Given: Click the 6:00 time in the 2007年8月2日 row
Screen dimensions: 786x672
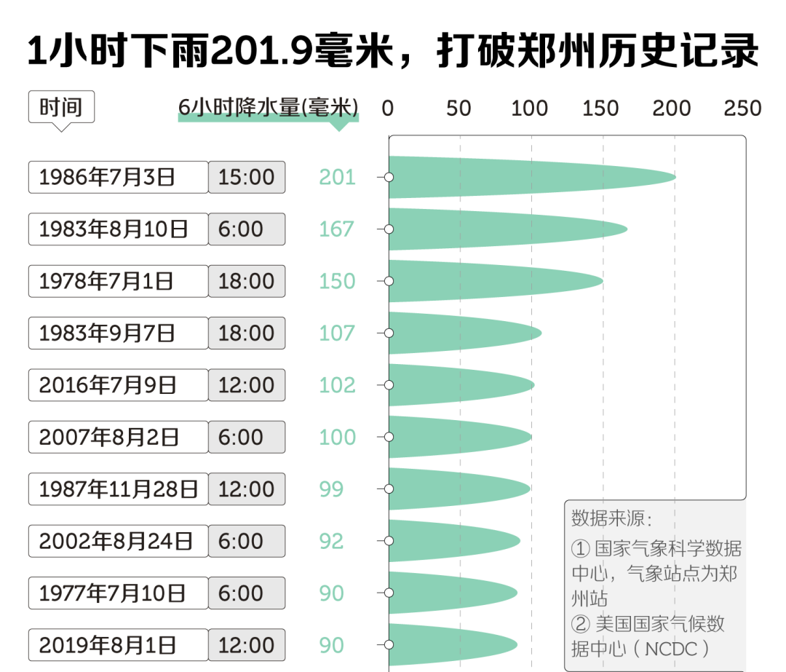Looking at the screenshot, I should [247, 438].
